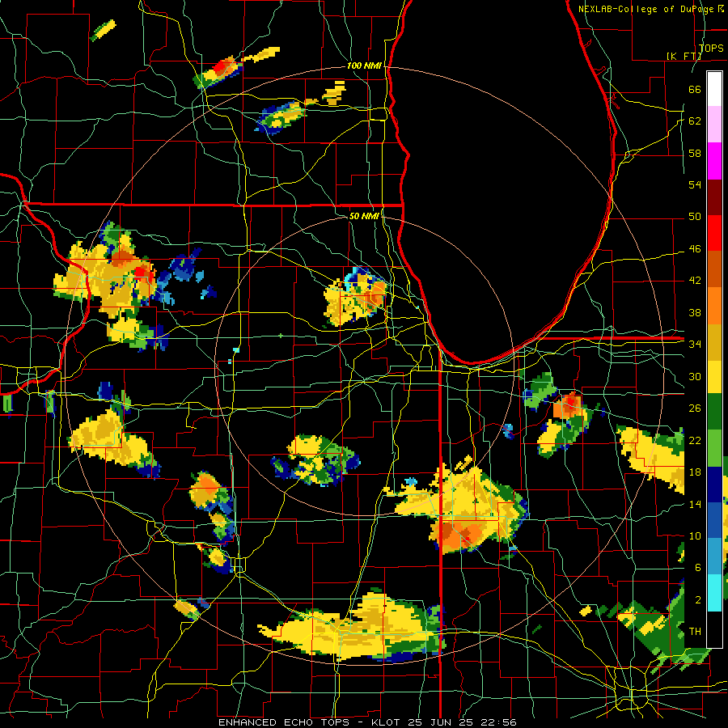Click the '6' legend value
This screenshot has height=728, width=728.
(x=697, y=567)
